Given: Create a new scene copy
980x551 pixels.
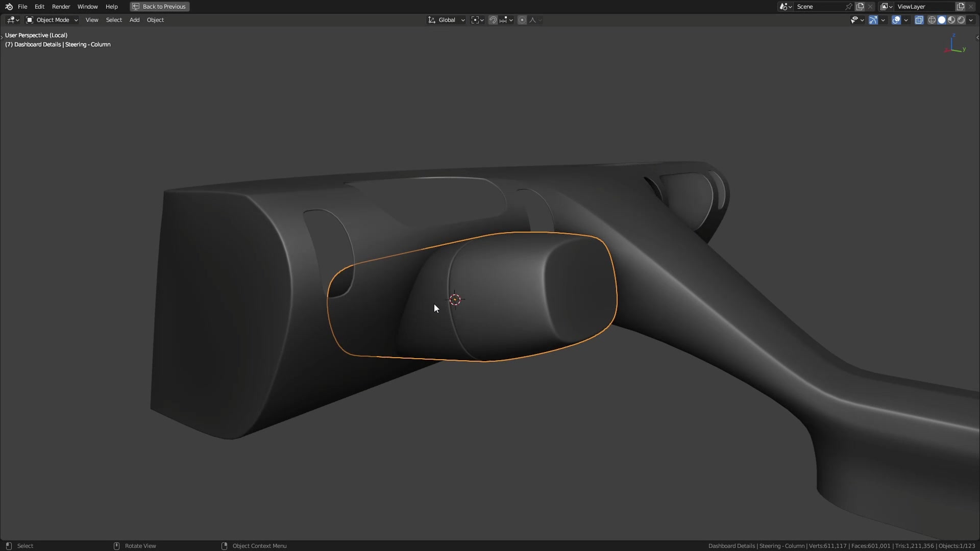Looking at the screenshot, I should click(860, 7).
